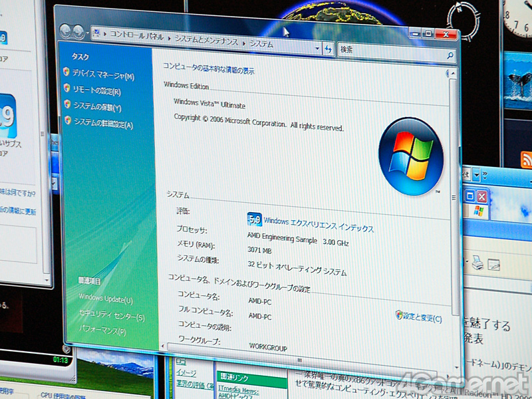Image resolution: width=532 pixels, height=399 pixels.
Task: Click the 5.9 Experience Index score badge
Action: pos(254,220)
